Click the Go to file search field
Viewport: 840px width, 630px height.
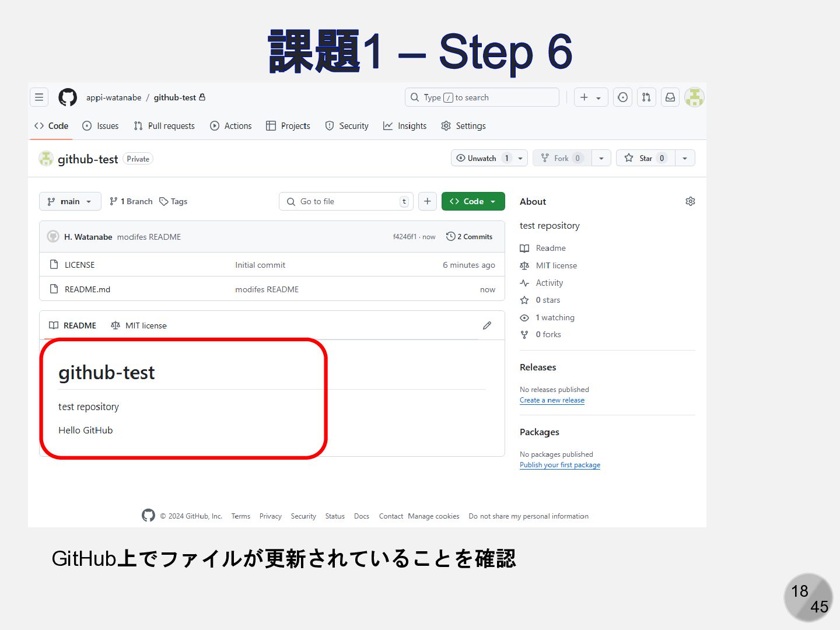[x=346, y=201]
